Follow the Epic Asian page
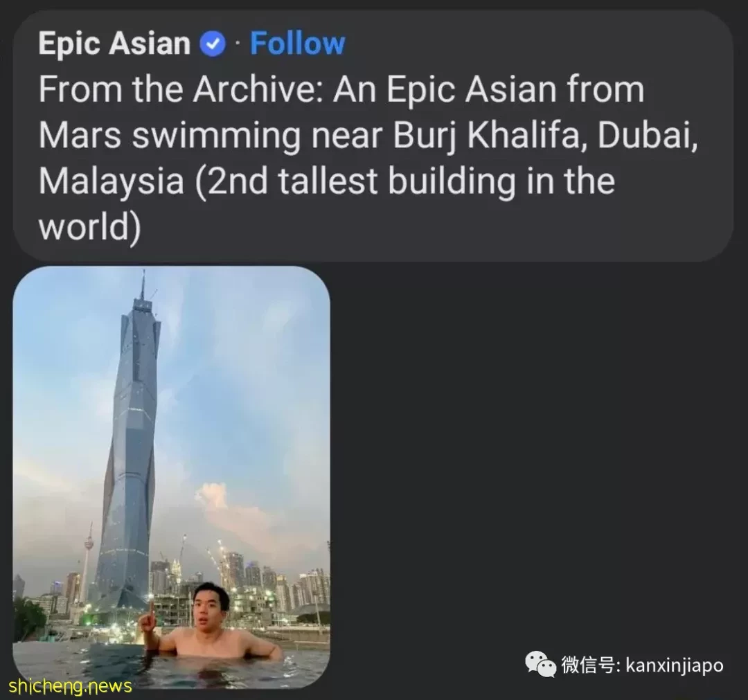The image size is (748, 700). [x=297, y=44]
